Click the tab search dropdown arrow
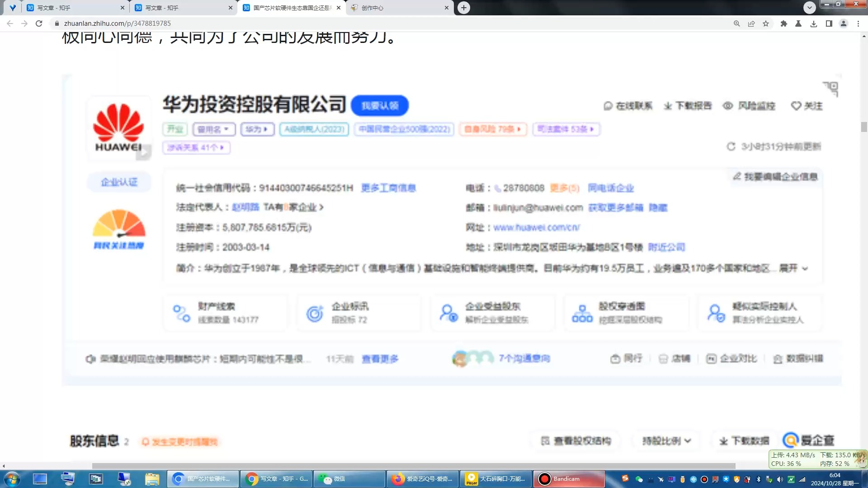868x488 pixels. (x=810, y=7)
